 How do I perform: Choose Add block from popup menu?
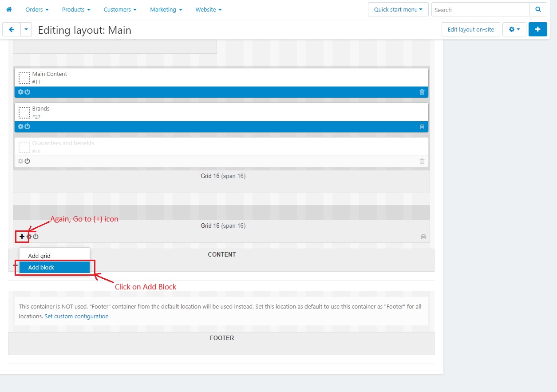pos(55,267)
